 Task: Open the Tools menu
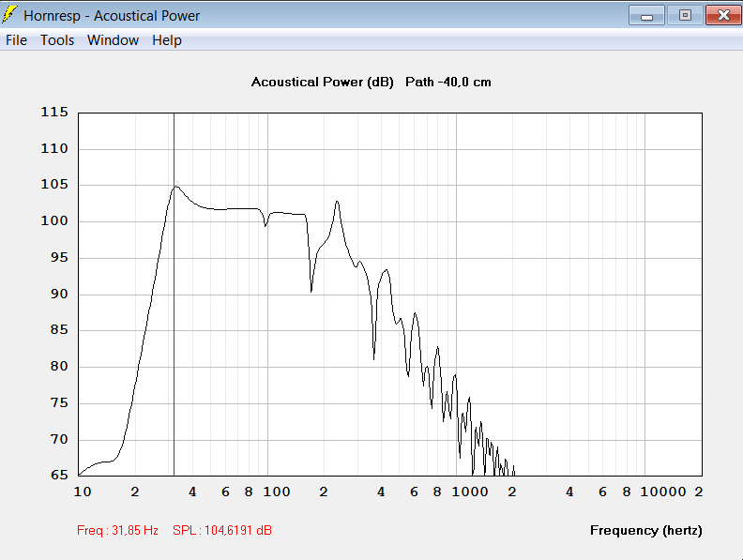pyautogui.click(x=57, y=40)
